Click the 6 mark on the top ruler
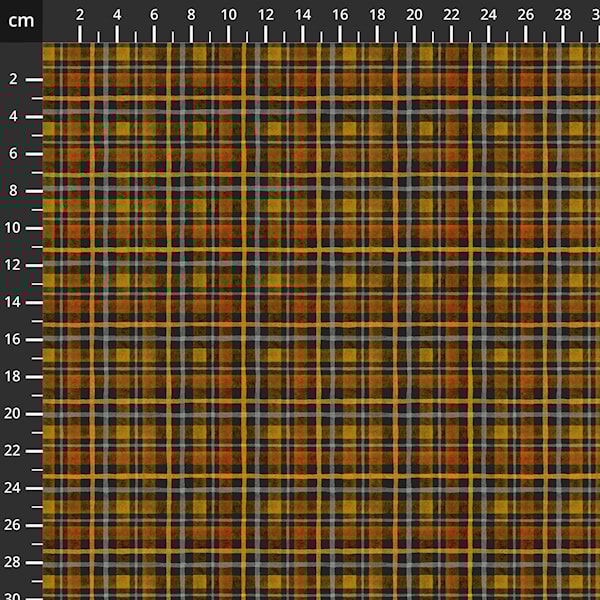Viewport: 600px width, 600px height. pos(154,15)
